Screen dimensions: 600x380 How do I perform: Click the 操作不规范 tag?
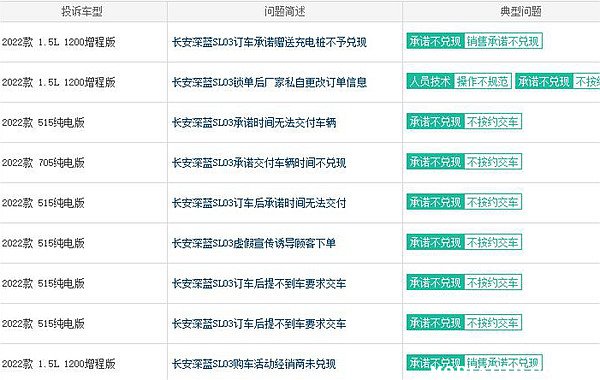[483, 81]
